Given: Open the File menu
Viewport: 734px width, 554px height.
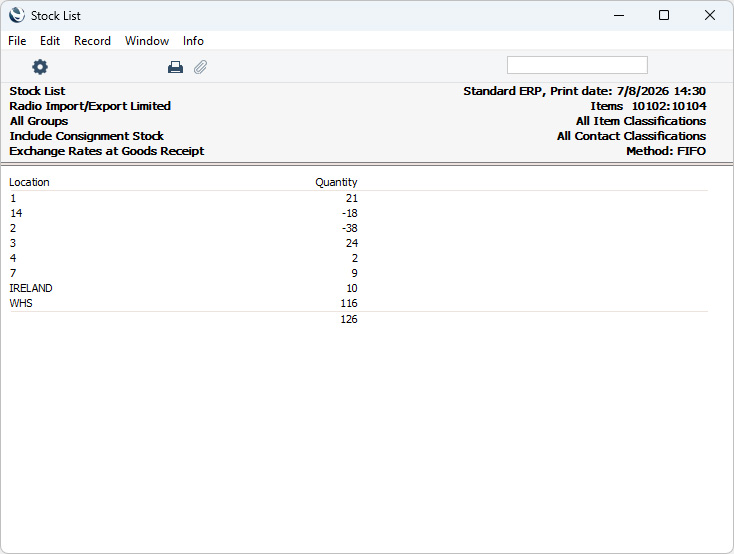Looking at the screenshot, I should click(17, 41).
